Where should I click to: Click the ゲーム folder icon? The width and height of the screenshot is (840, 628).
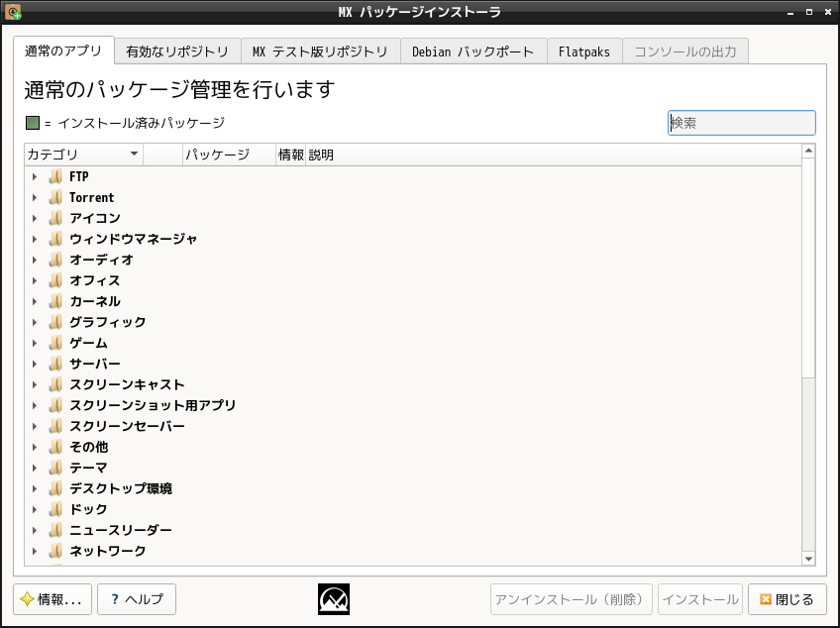55,343
